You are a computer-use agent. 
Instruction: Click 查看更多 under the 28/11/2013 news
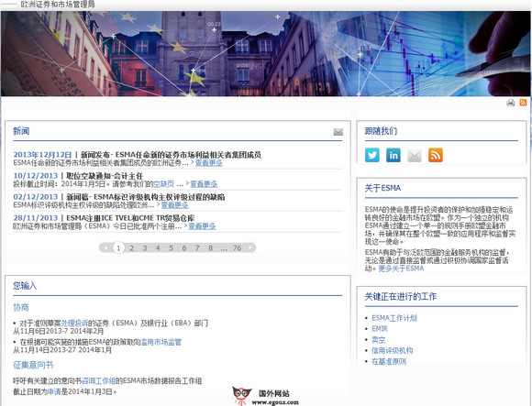(x=202, y=226)
